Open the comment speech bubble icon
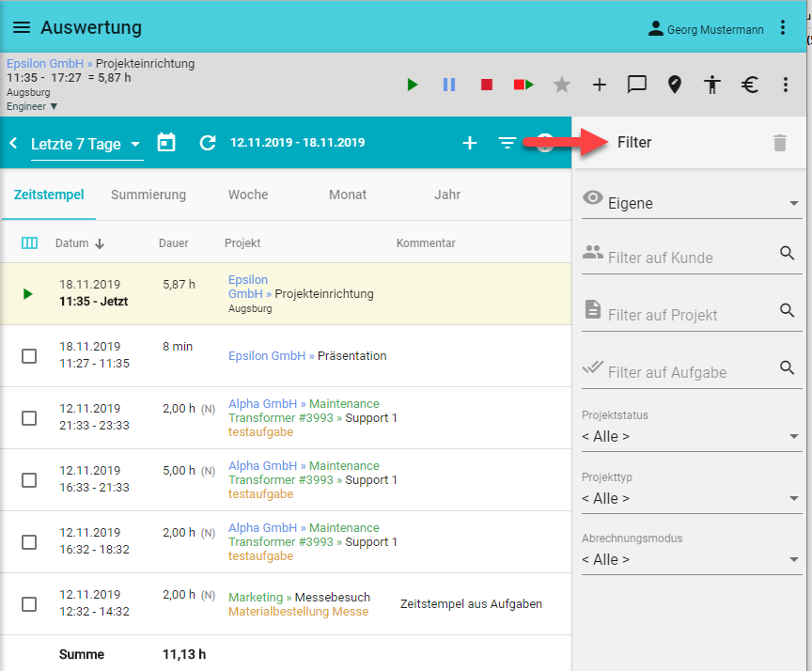The width and height of the screenshot is (812, 671). click(637, 85)
